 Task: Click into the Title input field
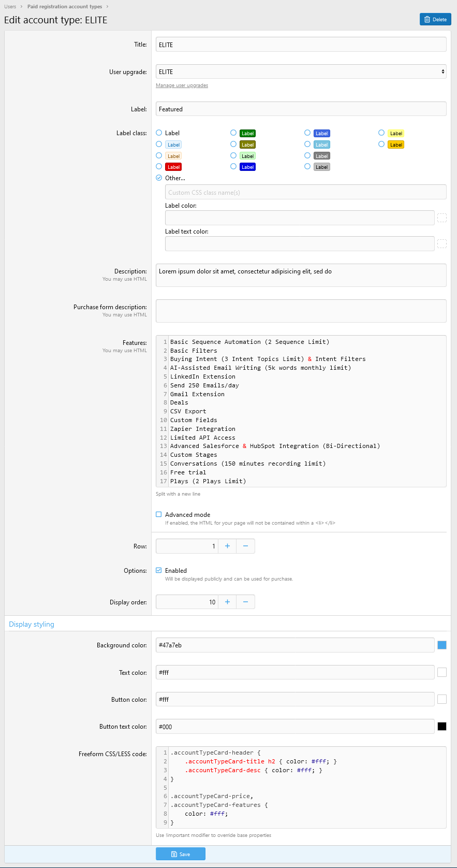301,45
